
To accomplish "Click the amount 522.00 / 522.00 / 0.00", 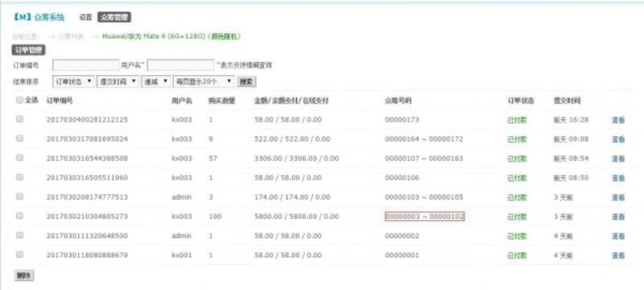I will [x=292, y=139].
